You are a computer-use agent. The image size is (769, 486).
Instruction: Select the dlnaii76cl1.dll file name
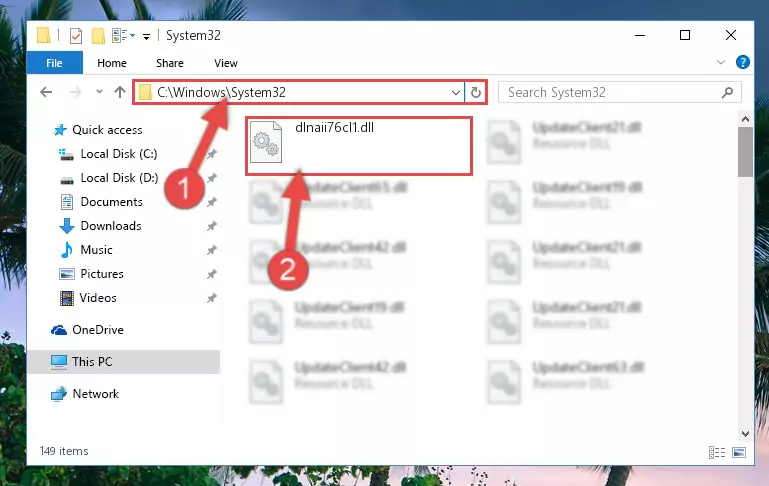click(x=334, y=128)
